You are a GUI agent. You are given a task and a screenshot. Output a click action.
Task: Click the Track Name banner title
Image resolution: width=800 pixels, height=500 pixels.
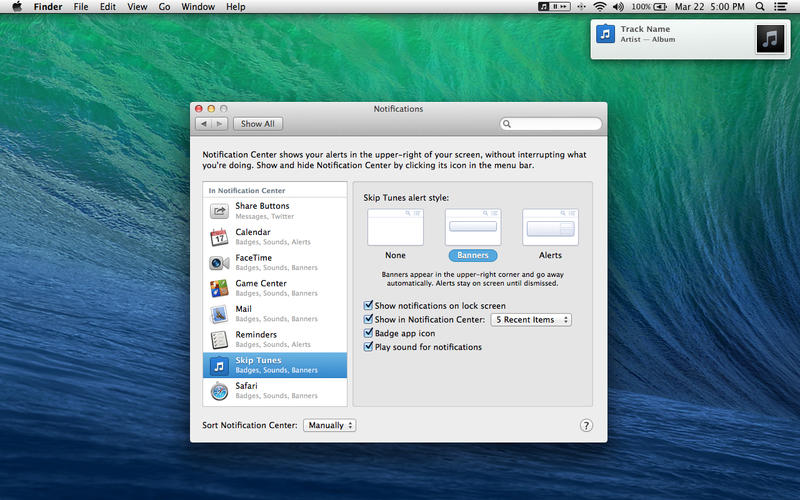pyautogui.click(x=645, y=29)
